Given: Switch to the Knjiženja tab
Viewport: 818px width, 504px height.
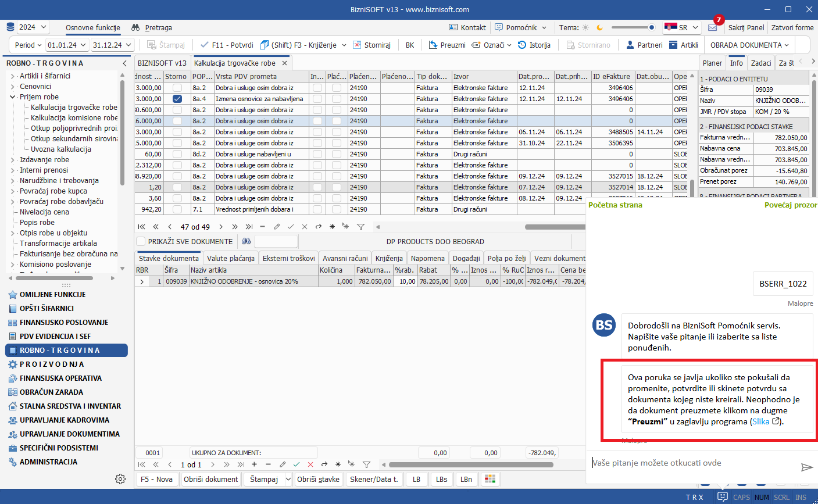Looking at the screenshot, I should [389, 258].
